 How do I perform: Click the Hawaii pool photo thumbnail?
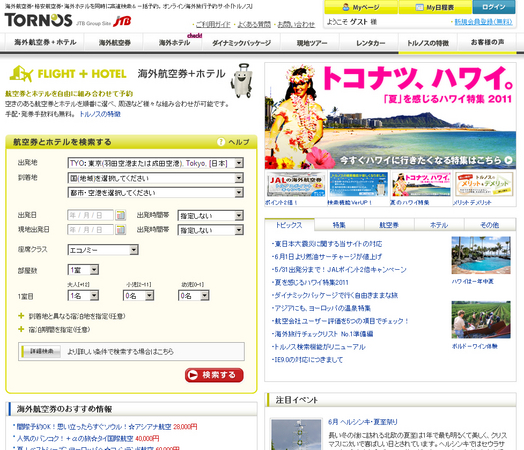tap(481, 255)
